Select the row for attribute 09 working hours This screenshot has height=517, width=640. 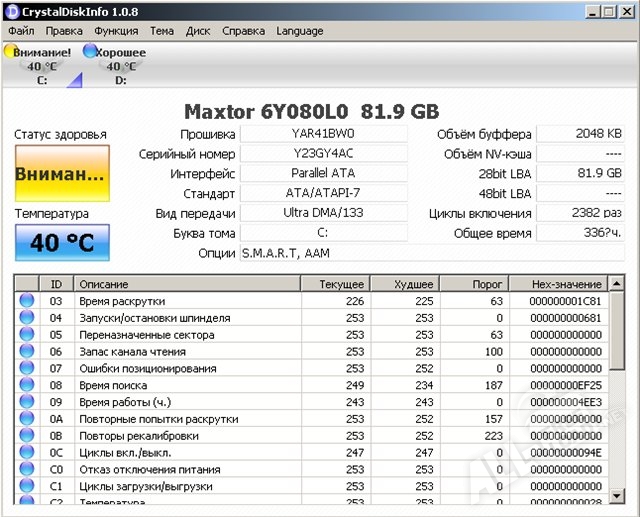pos(300,402)
